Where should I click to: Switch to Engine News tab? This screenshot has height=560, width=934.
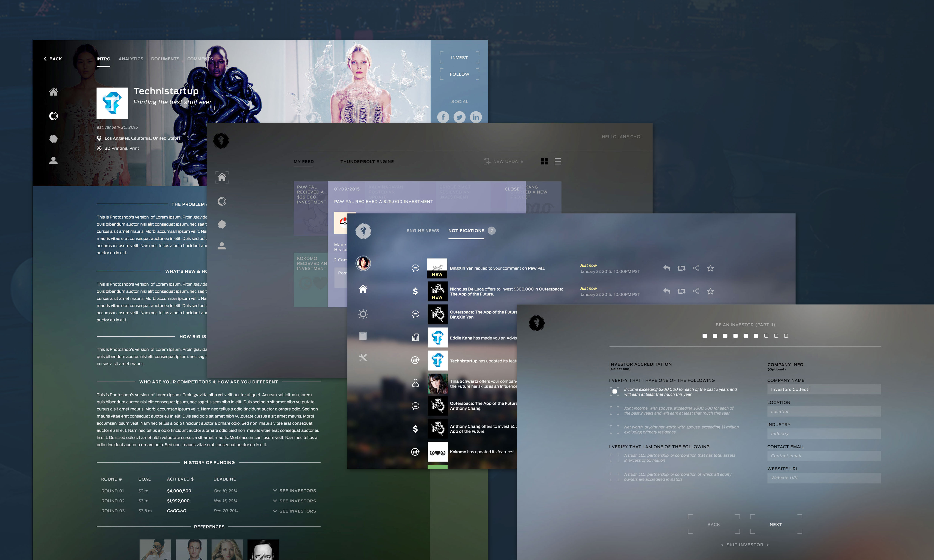[423, 231]
